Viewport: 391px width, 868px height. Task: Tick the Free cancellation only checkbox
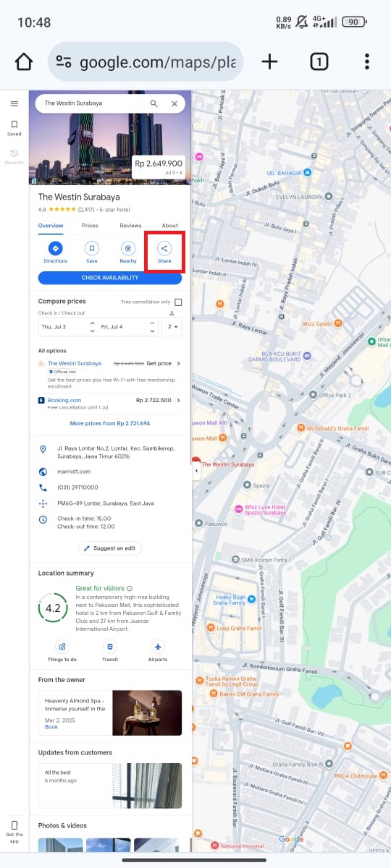tap(178, 302)
